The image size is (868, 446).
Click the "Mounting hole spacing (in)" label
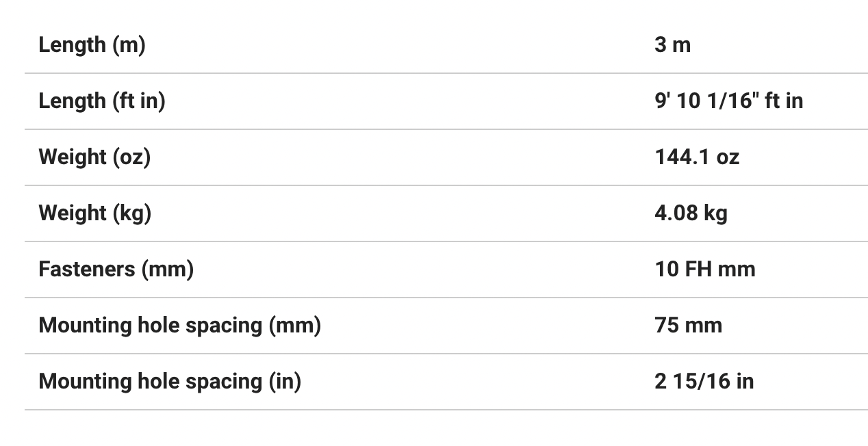(x=170, y=382)
